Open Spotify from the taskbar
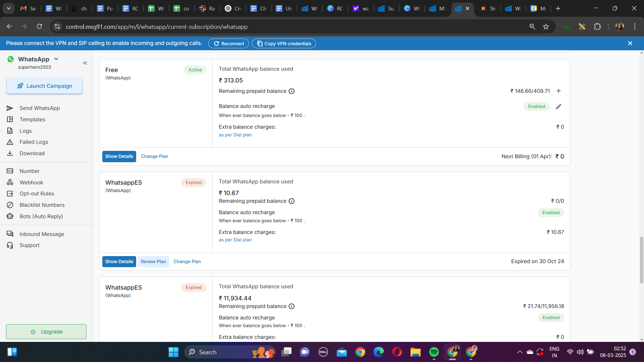644x362 pixels. coord(434,352)
